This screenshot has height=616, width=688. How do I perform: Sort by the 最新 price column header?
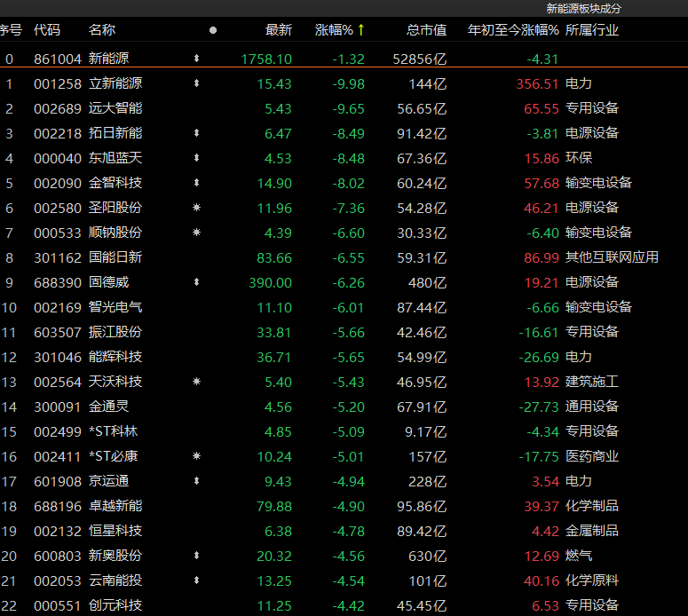278,30
